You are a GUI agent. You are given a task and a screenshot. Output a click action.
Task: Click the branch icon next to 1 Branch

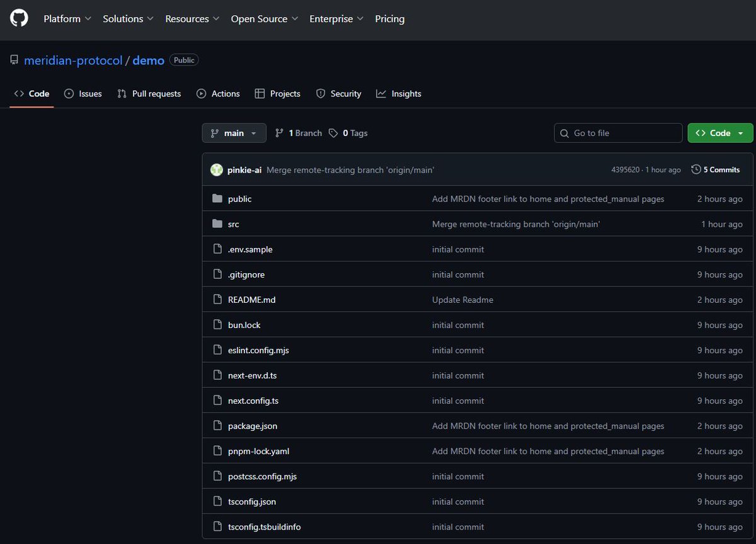pos(278,133)
